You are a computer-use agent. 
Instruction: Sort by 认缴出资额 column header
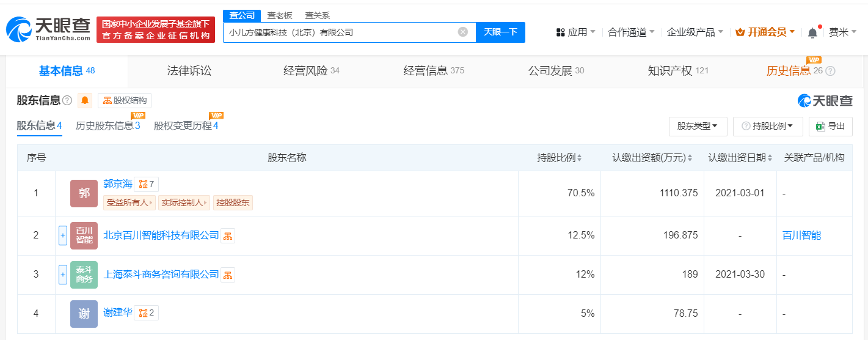pyautogui.click(x=652, y=158)
